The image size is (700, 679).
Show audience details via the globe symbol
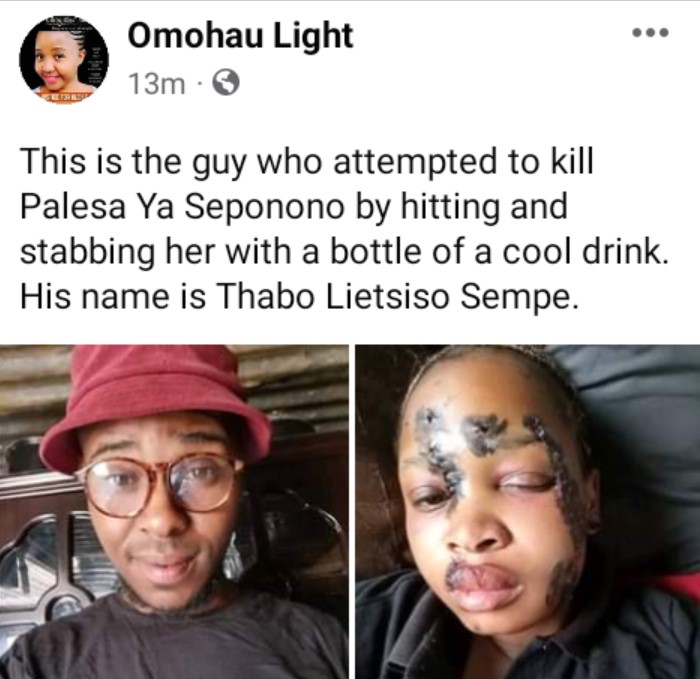[225, 82]
